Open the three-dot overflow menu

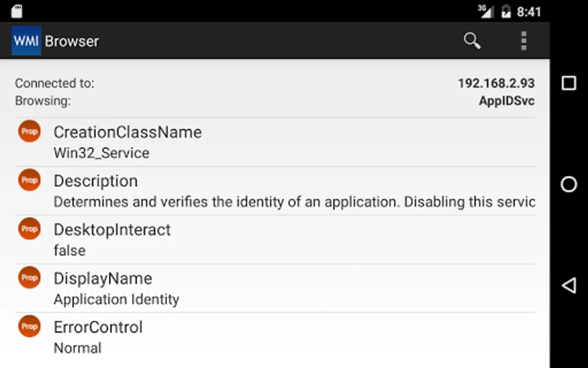pyautogui.click(x=524, y=41)
